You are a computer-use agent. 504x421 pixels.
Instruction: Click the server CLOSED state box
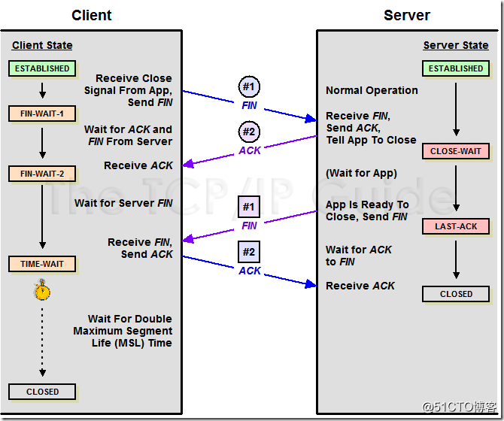[x=456, y=294]
